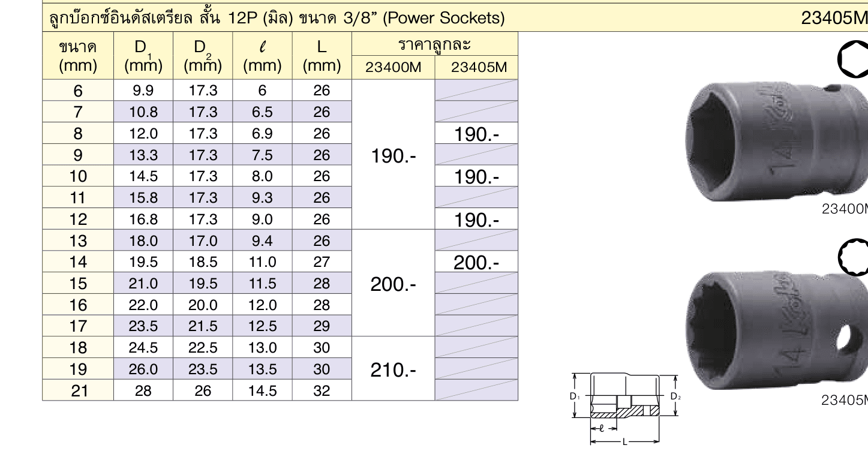Select size 6 in the size column
This screenshot has height=460, width=868.
click(x=78, y=91)
